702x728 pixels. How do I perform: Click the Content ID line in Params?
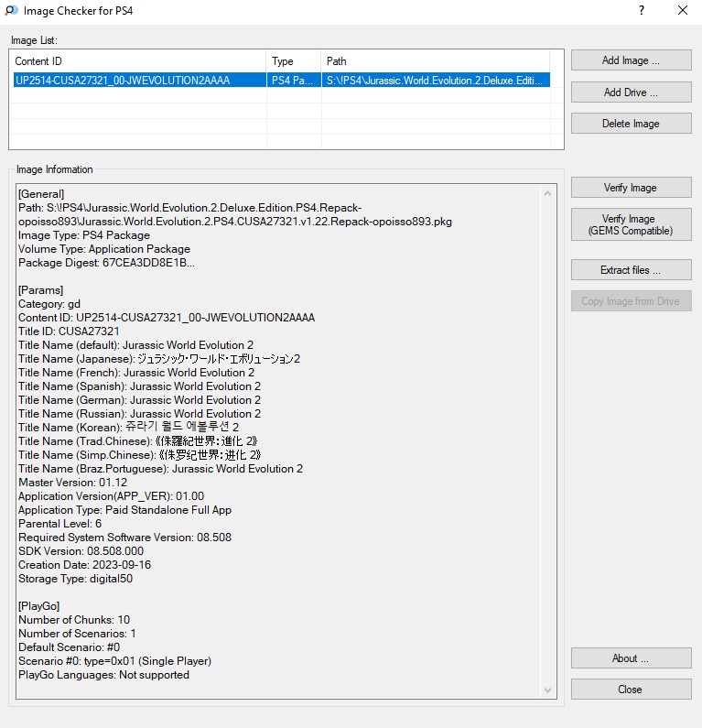point(167,318)
